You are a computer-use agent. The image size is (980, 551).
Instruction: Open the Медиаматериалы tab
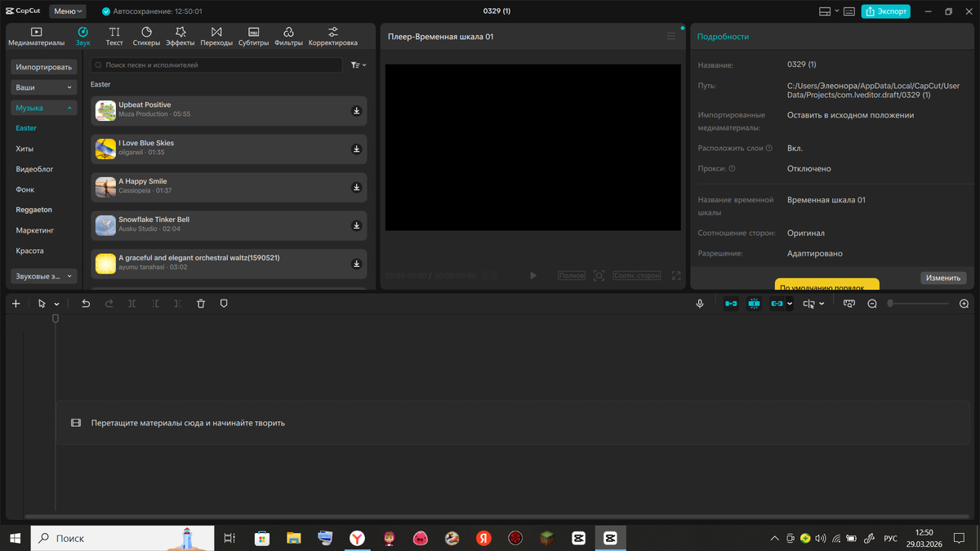coord(36,36)
